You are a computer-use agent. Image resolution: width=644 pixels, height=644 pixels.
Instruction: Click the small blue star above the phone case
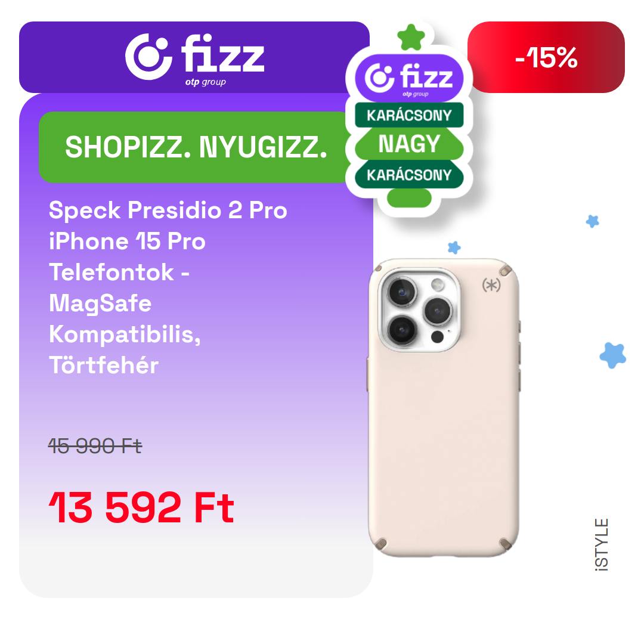click(454, 247)
